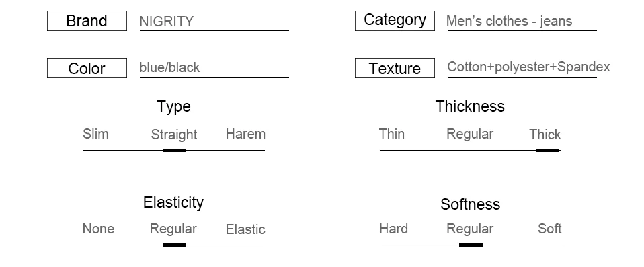
Task: Set softness to Soft
Action: click(x=549, y=229)
